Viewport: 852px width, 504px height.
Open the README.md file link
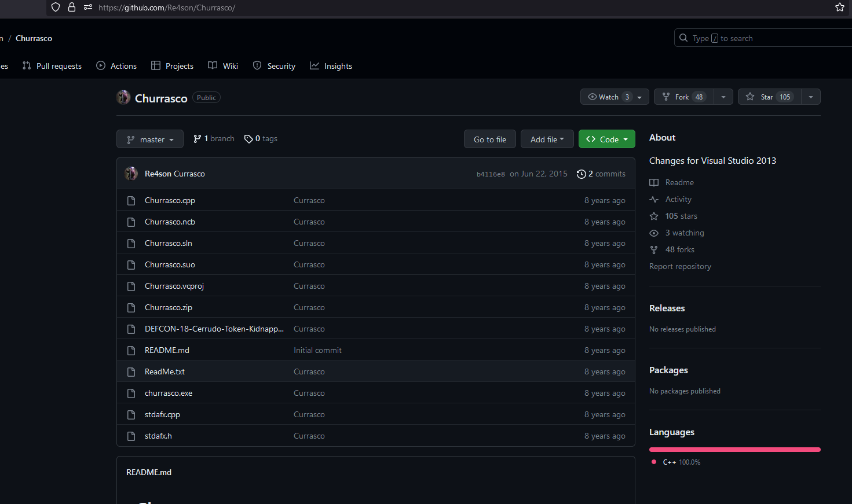click(167, 351)
